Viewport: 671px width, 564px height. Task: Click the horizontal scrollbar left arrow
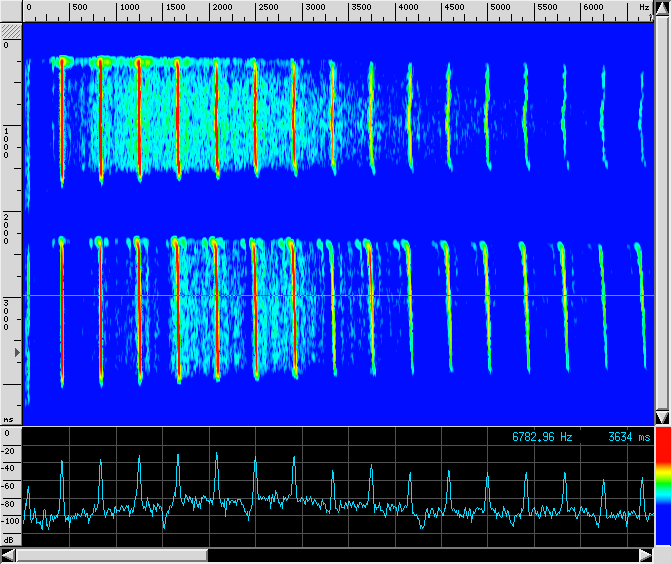[x=8, y=555]
